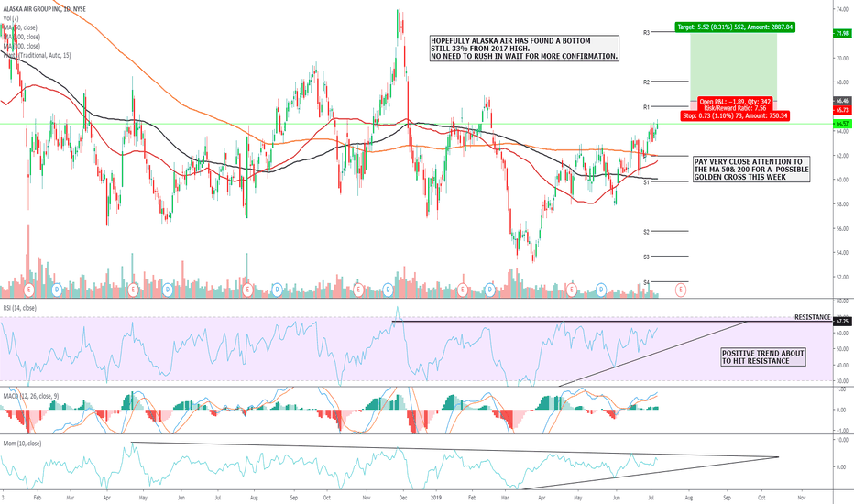Image resolution: width=854 pixels, height=504 pixels.
Task: Click the 54.00 price axis label
Action: pos(842,253)
